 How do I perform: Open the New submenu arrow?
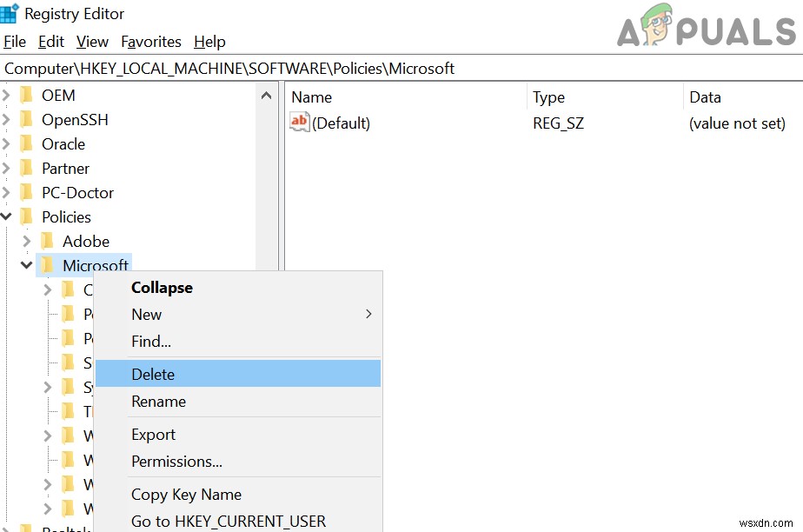(x=368, y=315)
